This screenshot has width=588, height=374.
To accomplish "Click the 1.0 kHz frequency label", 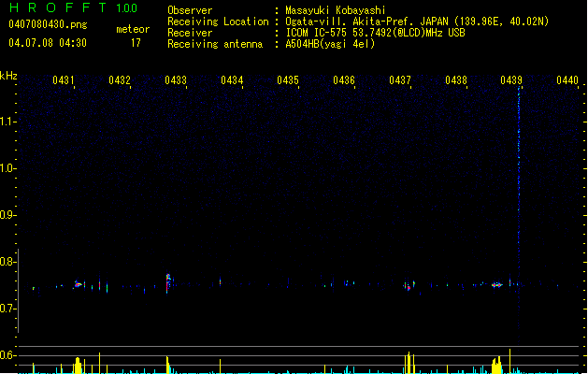I will [x=7, y=168].
